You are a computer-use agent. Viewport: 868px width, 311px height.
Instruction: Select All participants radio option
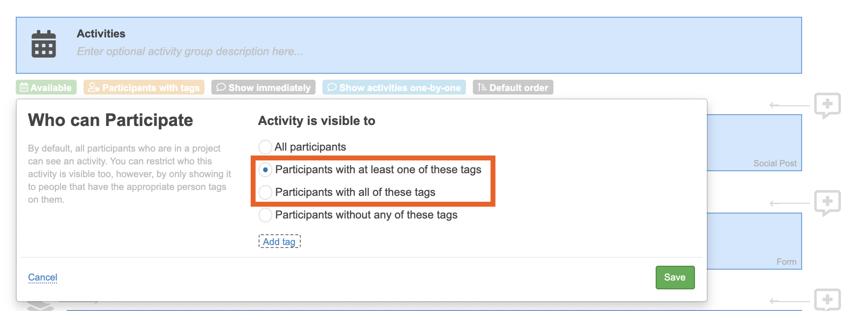tap(265, 147)
